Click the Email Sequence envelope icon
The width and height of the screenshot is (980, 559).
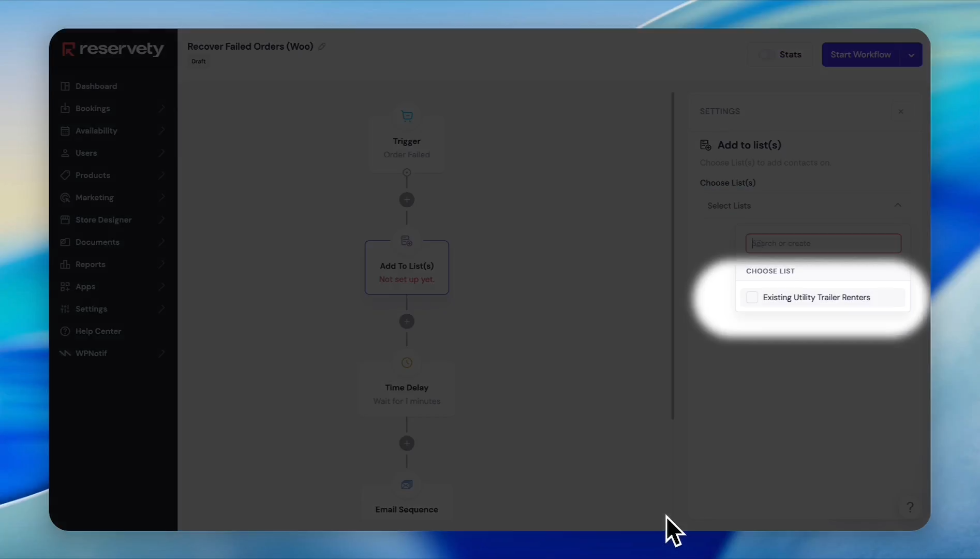[407, 485]
